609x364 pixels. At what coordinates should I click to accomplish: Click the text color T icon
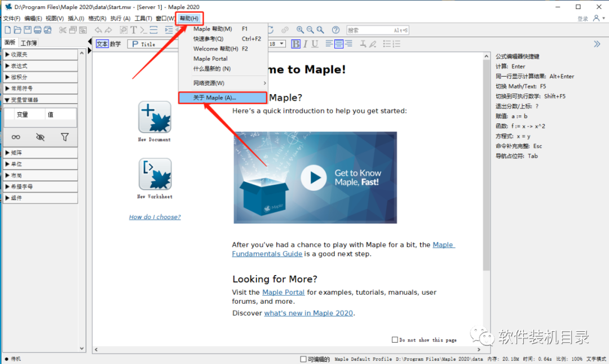(363, 44)
